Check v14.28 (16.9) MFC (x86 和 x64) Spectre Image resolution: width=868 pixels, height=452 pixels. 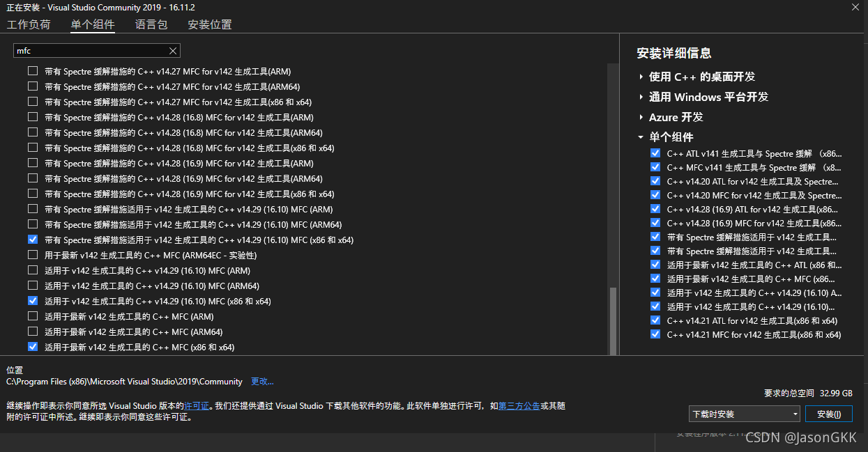(33, 194)
